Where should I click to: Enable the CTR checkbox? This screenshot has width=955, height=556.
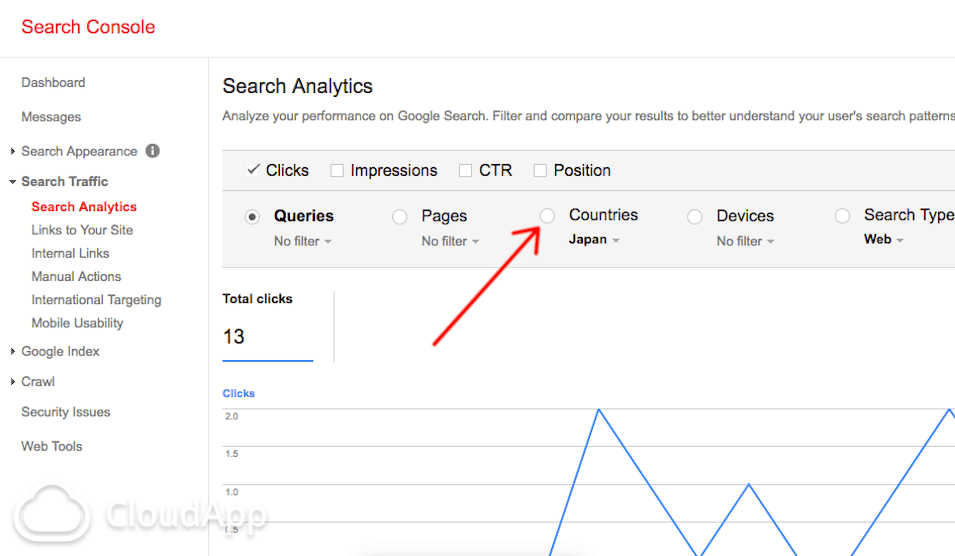[465, 171]
